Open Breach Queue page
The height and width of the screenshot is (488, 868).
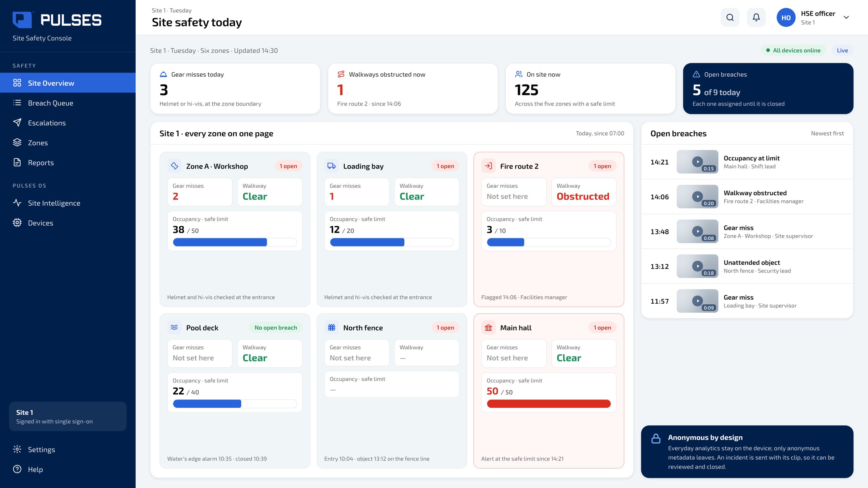tap(68, 103)
